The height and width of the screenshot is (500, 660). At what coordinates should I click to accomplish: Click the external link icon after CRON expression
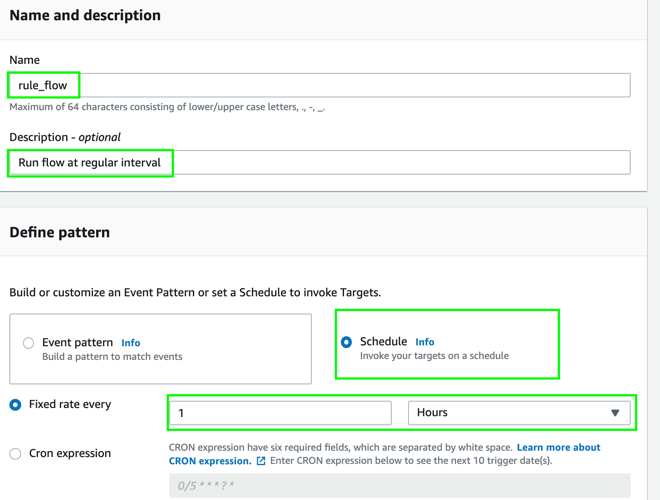point(261,461)
